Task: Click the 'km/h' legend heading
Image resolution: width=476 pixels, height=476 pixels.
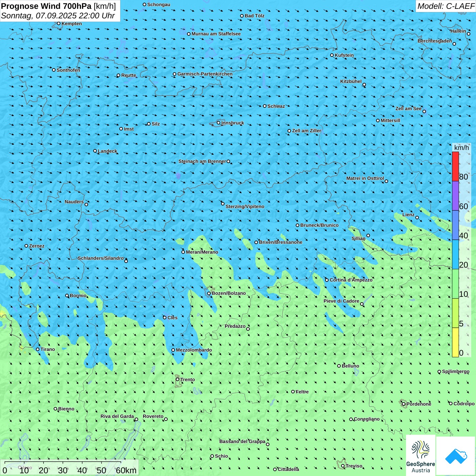Action: coord(462,148)
